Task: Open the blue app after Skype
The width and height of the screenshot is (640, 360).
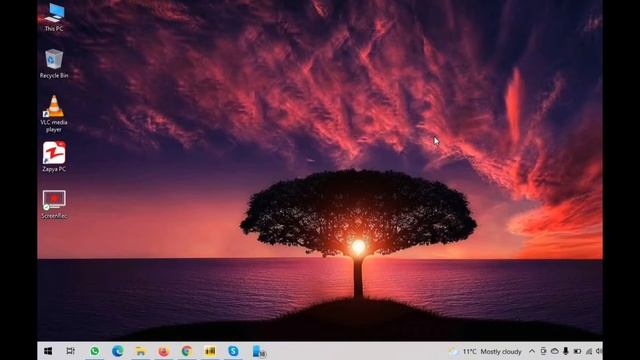Action: (x=259, y=351)
